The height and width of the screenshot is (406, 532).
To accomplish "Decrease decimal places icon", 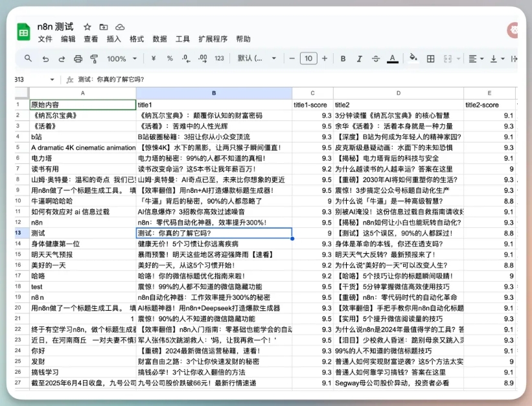I will coord(186,58).
